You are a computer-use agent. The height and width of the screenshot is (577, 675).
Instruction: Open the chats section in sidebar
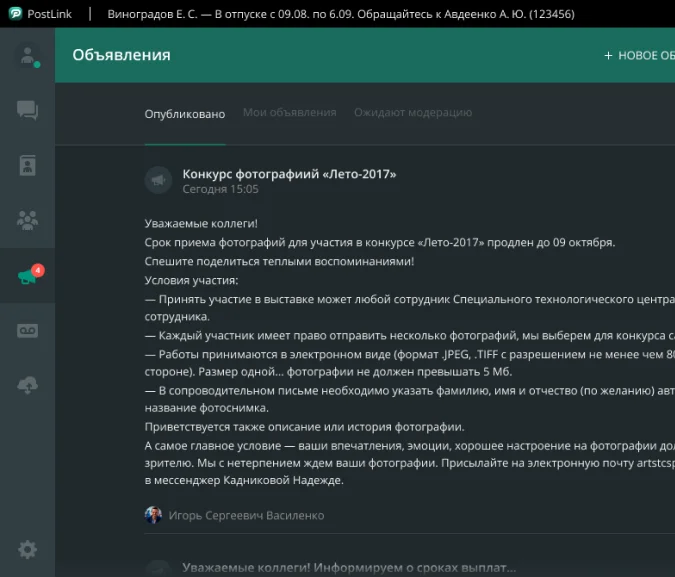(x=27, y=111)
